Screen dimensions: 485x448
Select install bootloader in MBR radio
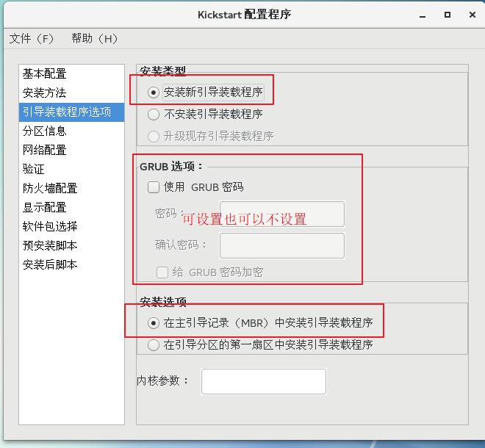154,323
